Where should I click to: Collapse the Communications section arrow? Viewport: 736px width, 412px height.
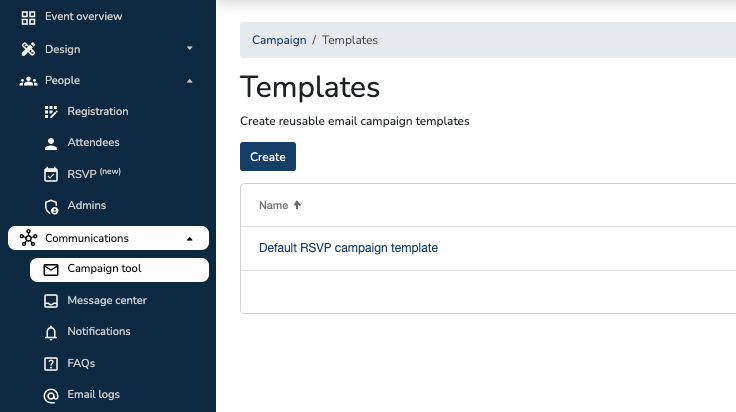(x=190, y=239)
